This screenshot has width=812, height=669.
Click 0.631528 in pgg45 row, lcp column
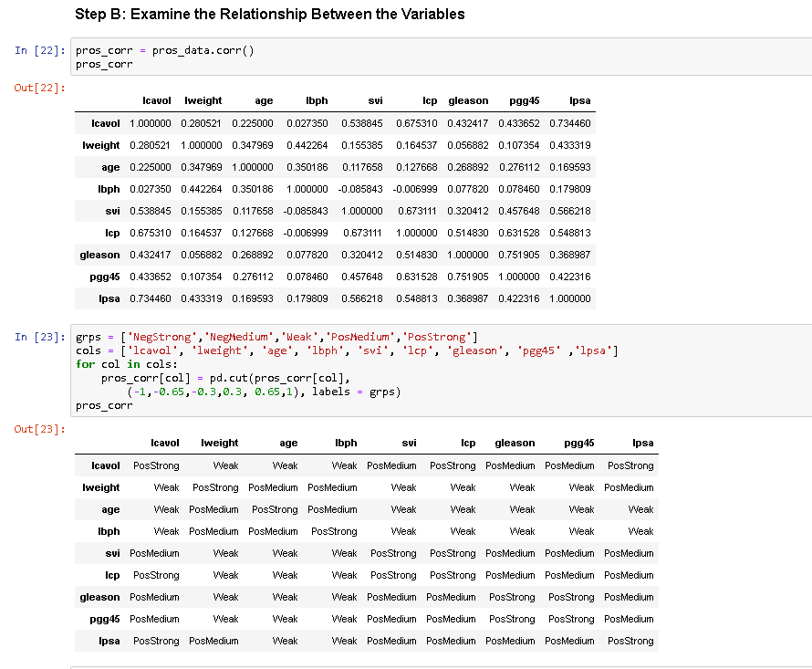[x=417, y=277]
